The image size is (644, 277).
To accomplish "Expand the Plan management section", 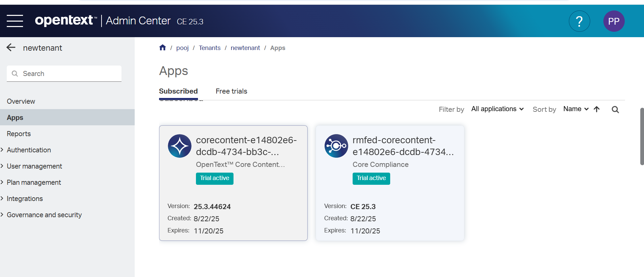I will click(x=34, y=182).
